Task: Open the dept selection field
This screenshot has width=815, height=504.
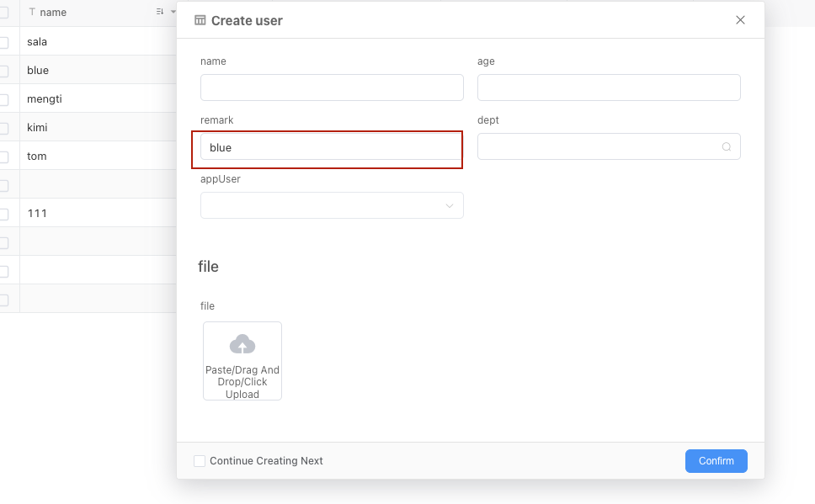Action: [x=598, y=146]
